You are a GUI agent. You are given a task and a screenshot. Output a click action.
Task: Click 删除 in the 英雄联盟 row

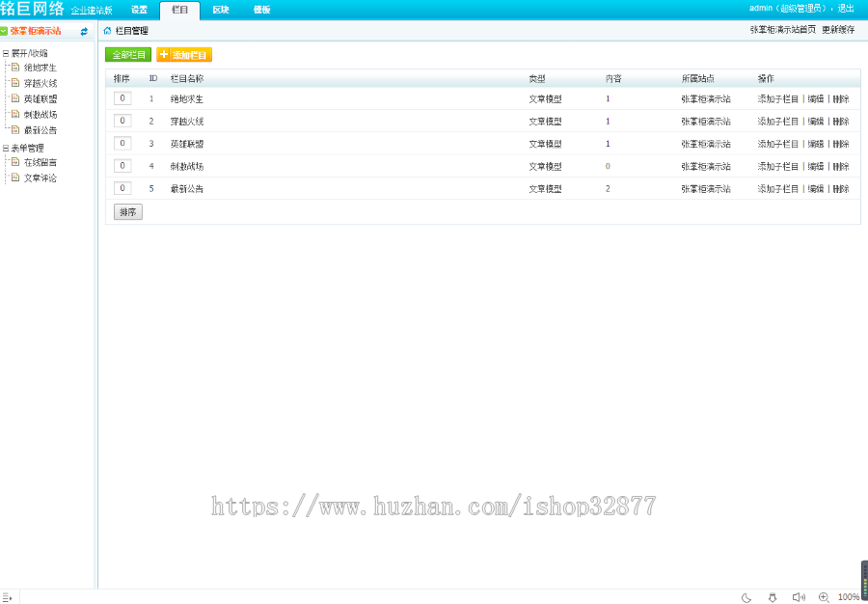[841, 144]
